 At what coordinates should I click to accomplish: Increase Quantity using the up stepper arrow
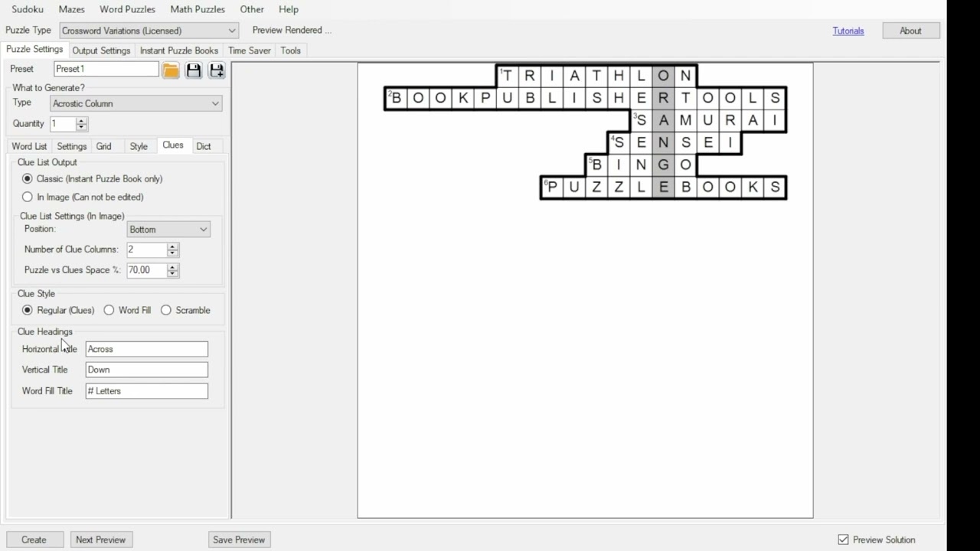(x=80, y=120)
